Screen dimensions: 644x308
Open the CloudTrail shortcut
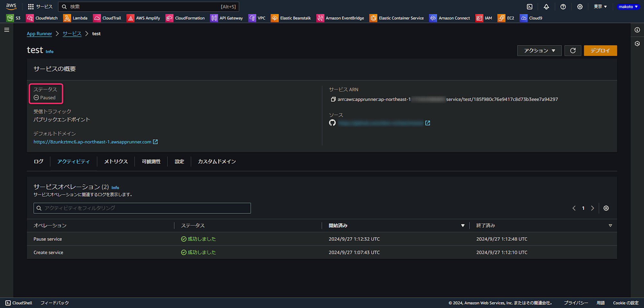pos(107,18)
